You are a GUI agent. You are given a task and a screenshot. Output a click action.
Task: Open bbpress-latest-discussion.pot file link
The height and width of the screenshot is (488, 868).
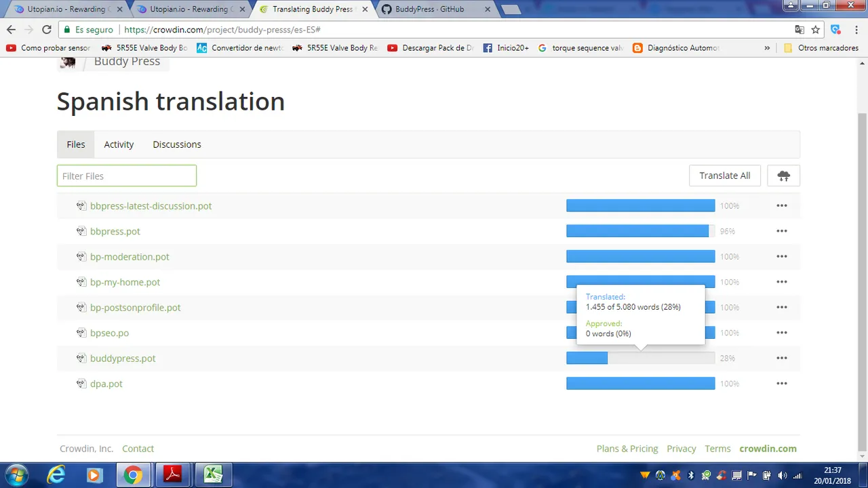click(x=151, y=206)
